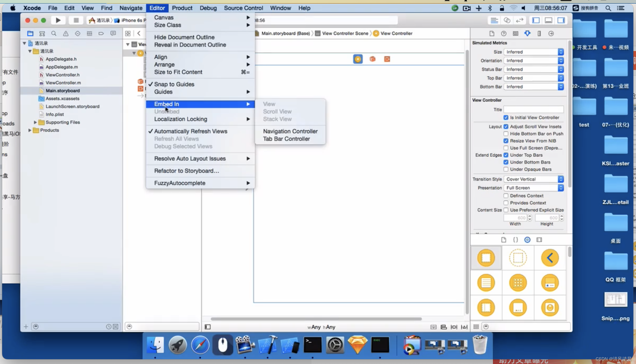
Task: Open the Orientation dropdown
Action: coord(534,60)
